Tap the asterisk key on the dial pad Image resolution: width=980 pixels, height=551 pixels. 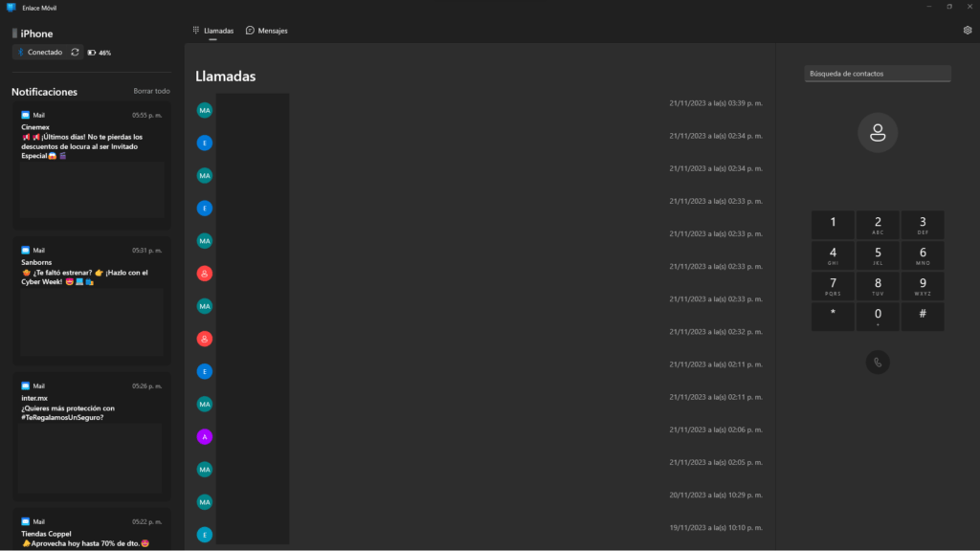pos(833,315)
